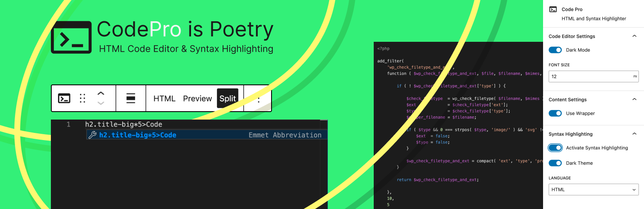Click 'return $wp_check_filetype_and_ext;' code line
Screen dimensions: 644x209
[438, 180]
